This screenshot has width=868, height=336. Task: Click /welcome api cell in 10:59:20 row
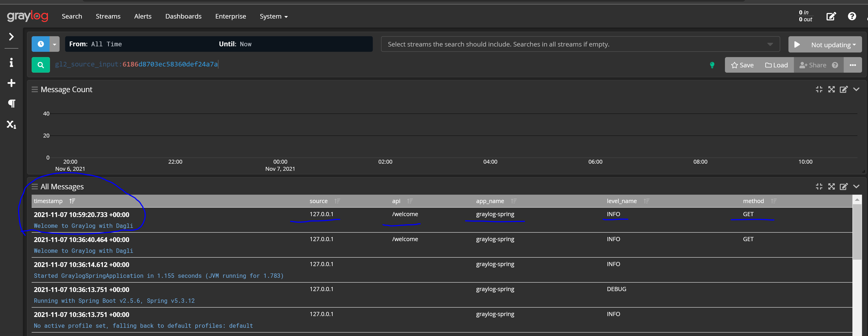(x=405, y=214)
